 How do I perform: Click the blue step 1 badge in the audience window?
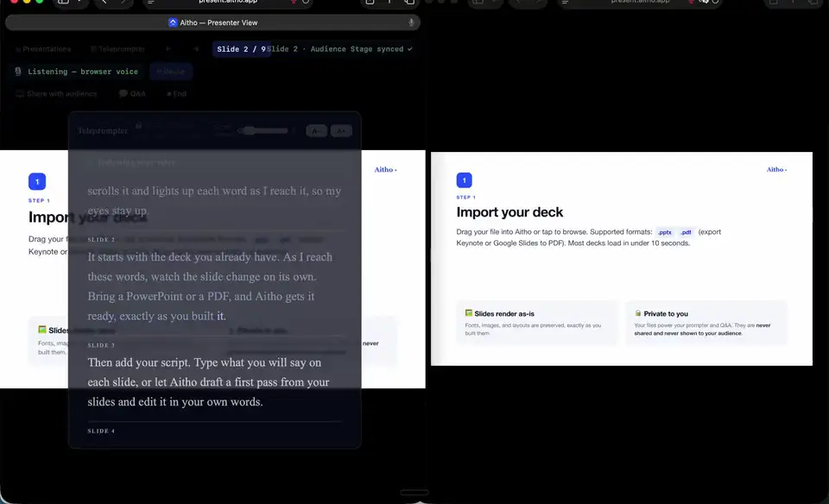click(465, 180)
